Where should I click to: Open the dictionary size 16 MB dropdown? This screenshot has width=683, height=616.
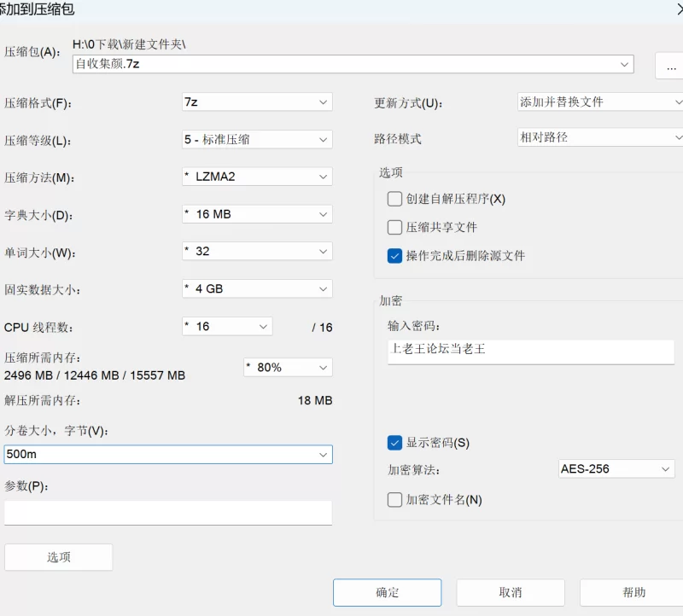coord(257,214)
